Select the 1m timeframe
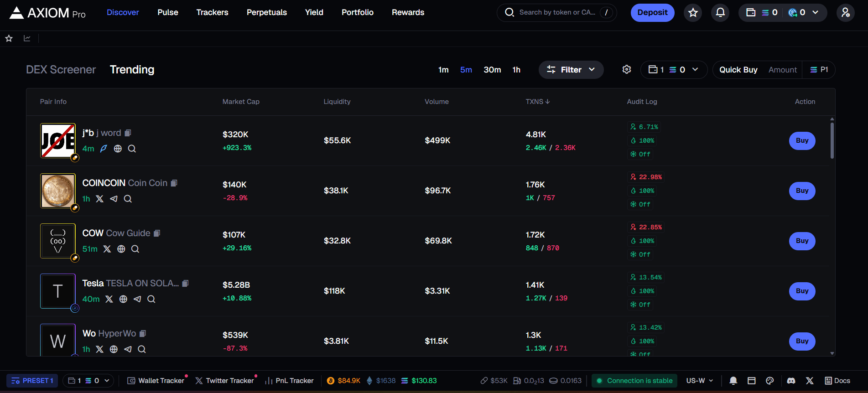This screenshot has height=393, width=868. (x=443, y=70)
